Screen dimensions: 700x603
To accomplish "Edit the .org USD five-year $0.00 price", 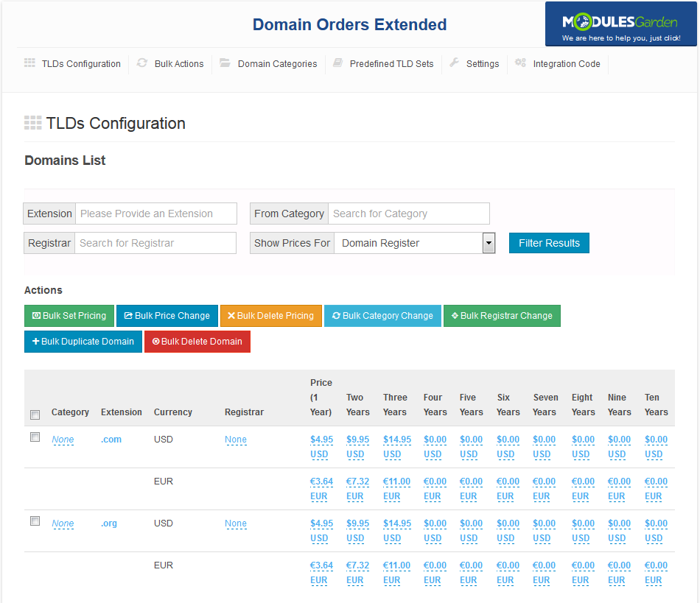I will click(x=471, y=530).
